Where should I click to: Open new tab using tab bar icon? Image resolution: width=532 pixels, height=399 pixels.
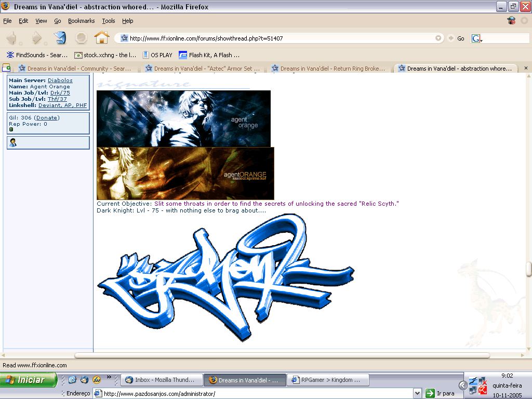pyautogui.click(x=6, y=68)
